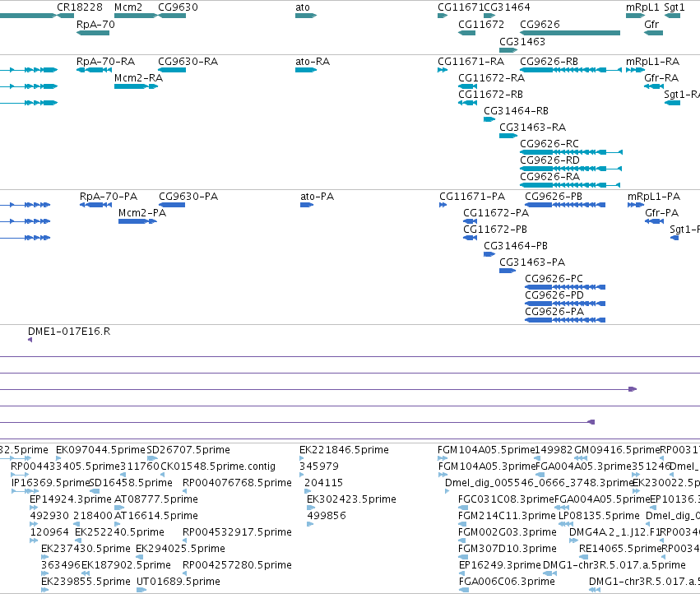The height and width of the screenshot is (594, 700).
Task: Select EST EK294025.5prime
Action: pos(180,549)
